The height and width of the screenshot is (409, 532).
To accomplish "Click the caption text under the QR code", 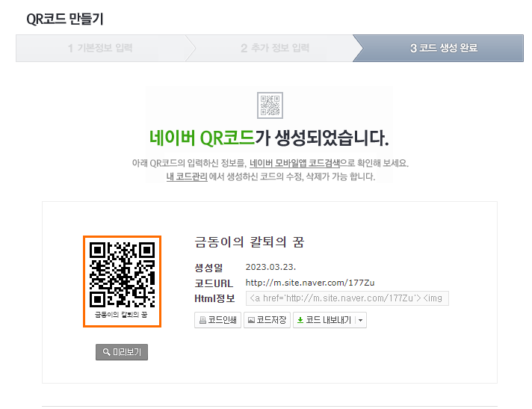I will tap(121, 315).
